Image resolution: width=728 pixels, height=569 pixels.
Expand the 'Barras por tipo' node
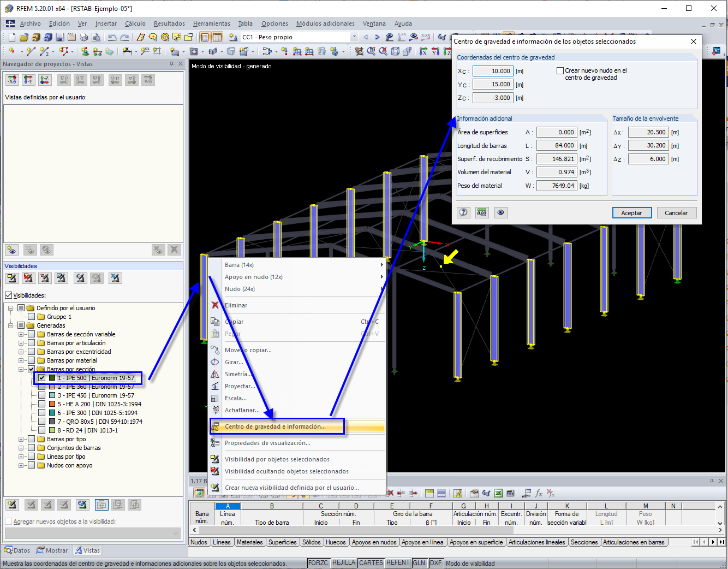coord(21,439)
